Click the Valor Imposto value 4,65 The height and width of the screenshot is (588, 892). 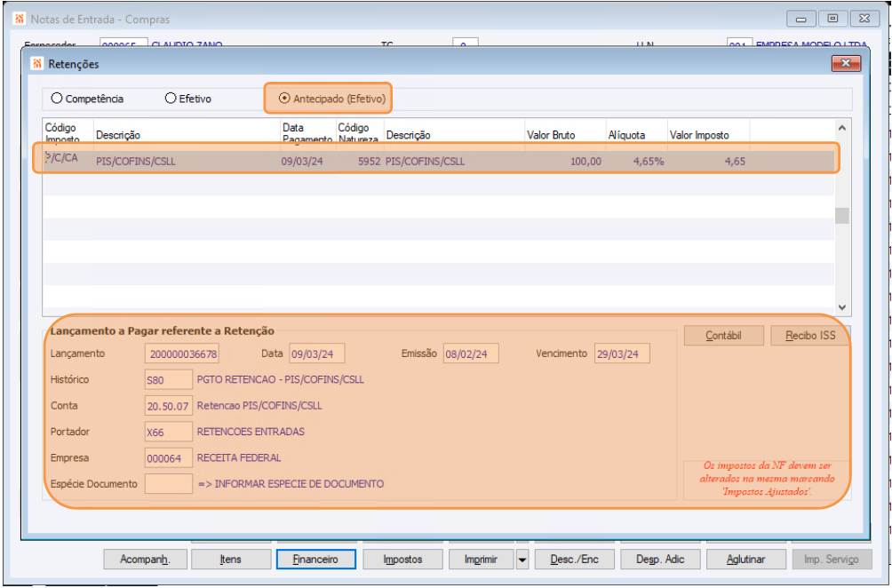[x=735, y=162]
